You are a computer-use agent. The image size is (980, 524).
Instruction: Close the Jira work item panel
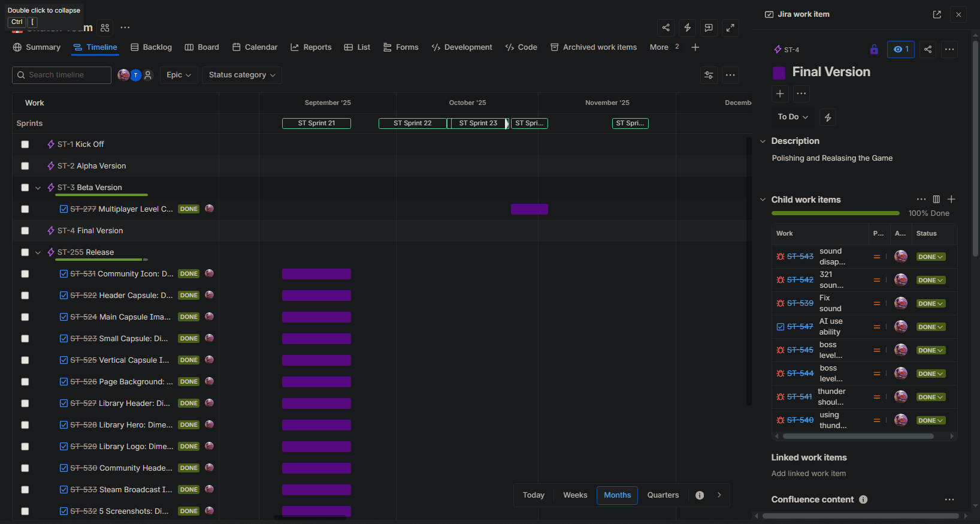point(958,14)
